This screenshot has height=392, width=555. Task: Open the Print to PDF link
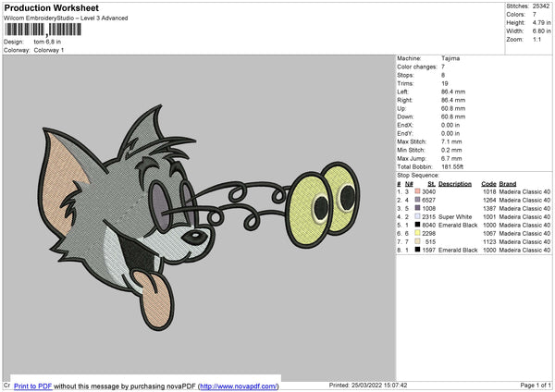tap(33, 386)
